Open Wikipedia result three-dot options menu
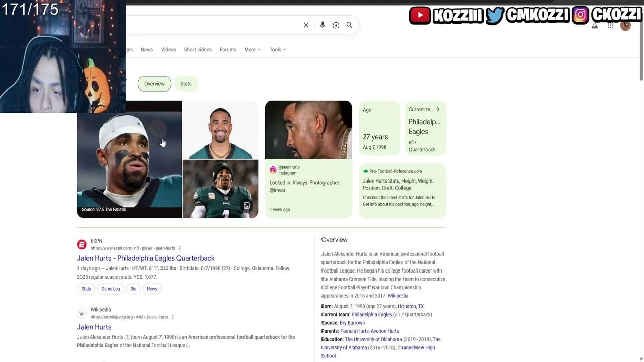 point(173,317)
